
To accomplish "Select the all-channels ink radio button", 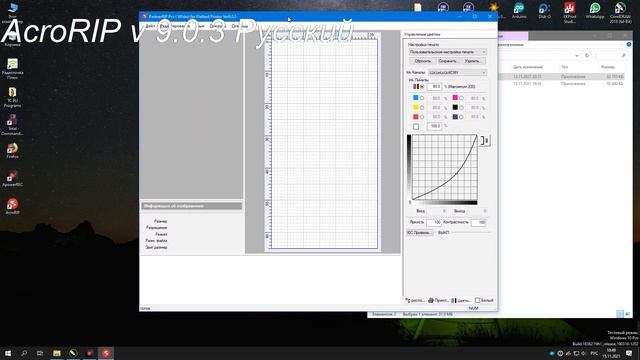I will (422, 87).
